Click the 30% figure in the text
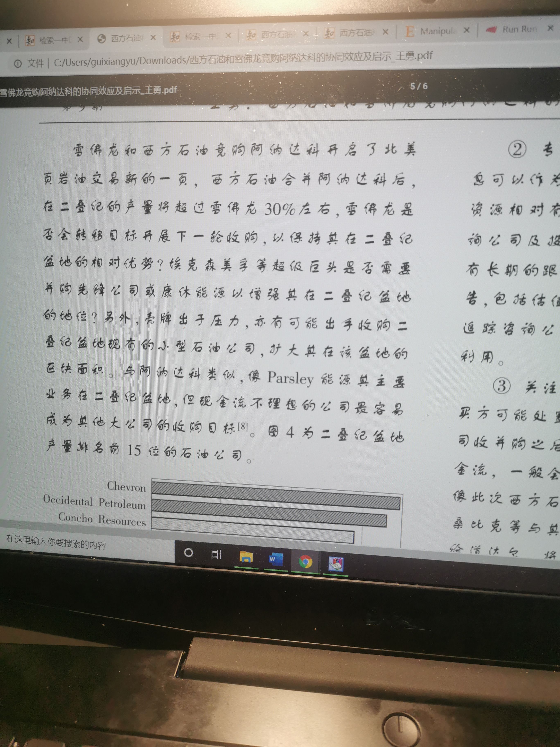This screenshot has width=560, height=747. point(280,209)
